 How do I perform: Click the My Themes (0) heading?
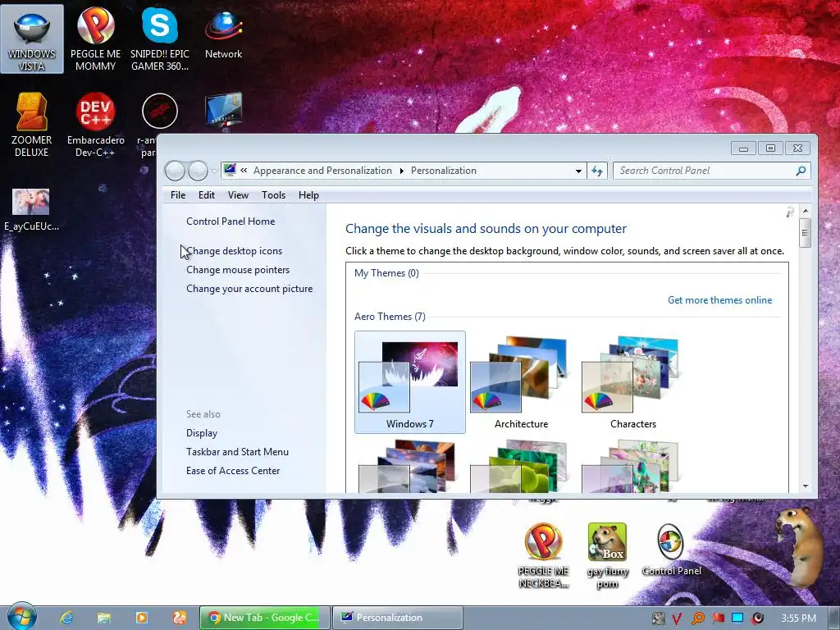pos(386,273)
